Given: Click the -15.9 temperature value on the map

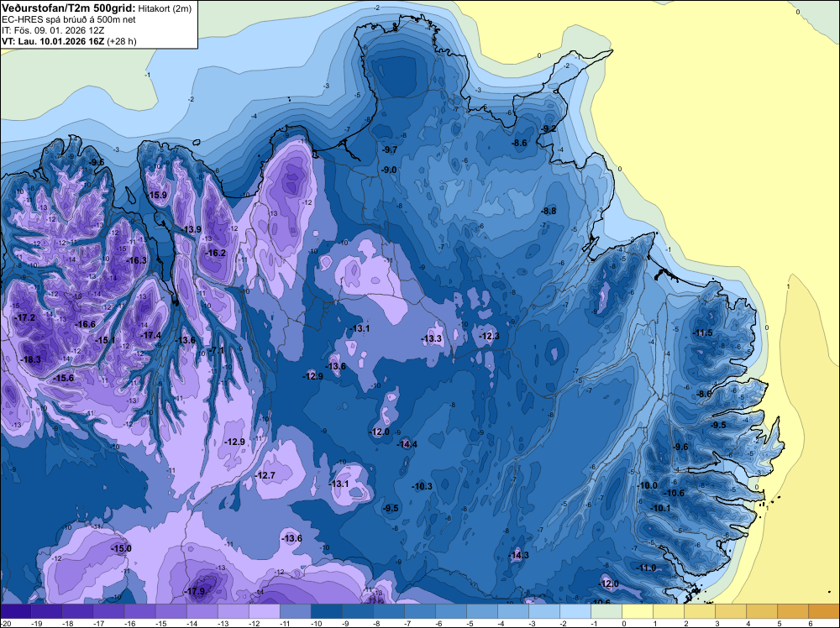Looking at the screenshot, I should pos(157,195).
